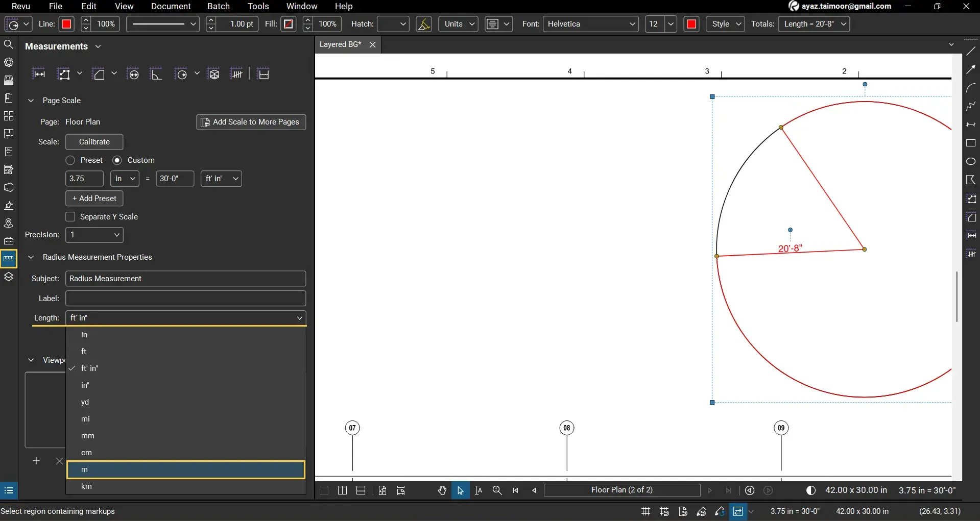980x521 pixels.
Task: Open the Bookmarks panel
Action: pyautogui.click(x=9, y=98)
